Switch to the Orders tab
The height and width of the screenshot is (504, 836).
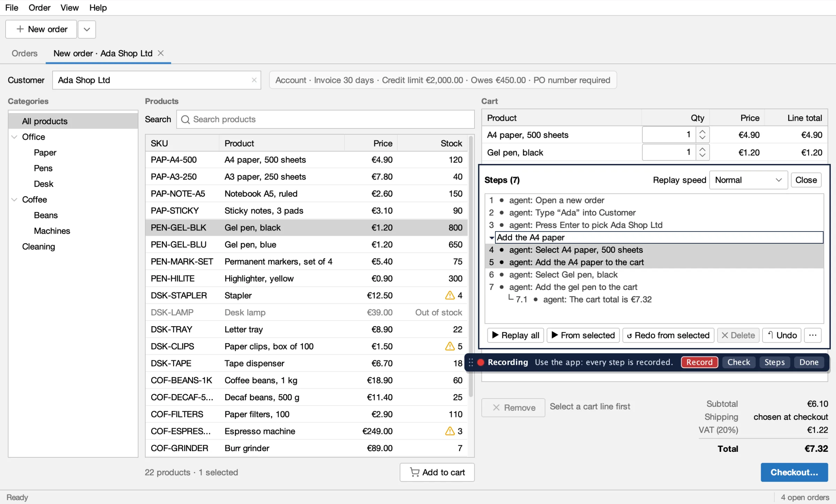tap(24, 53)
